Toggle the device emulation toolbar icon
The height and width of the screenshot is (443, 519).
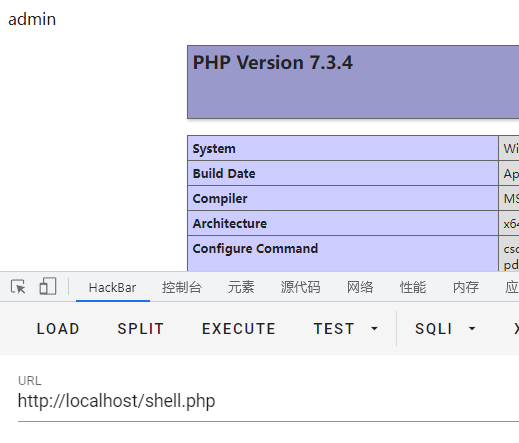point(48,286)
